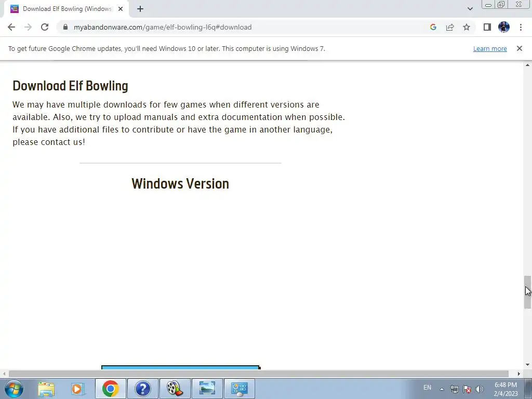Viewport: 532px width, 399px height.
Task: Click the EN language indicator
Action: point(427,388)
